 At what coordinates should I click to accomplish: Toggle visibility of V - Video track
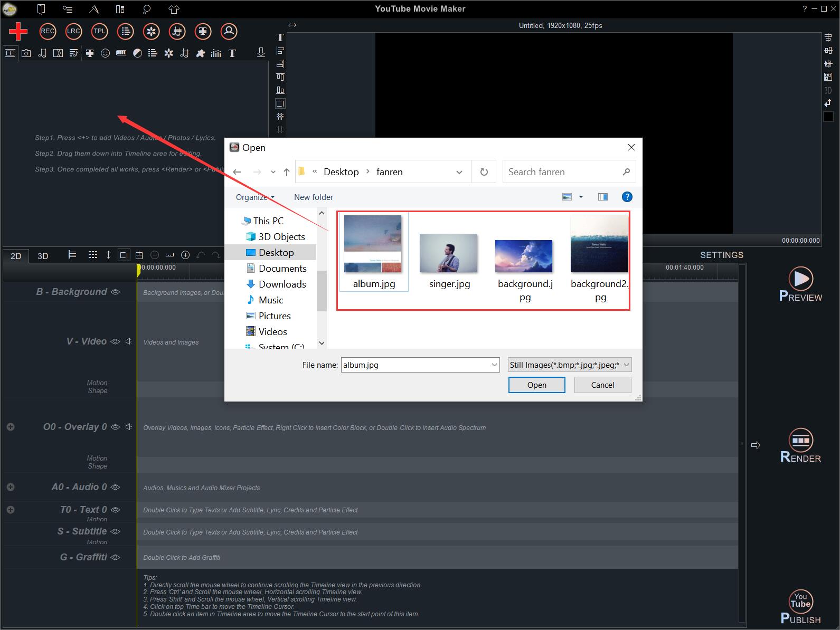tap(115, 341)
